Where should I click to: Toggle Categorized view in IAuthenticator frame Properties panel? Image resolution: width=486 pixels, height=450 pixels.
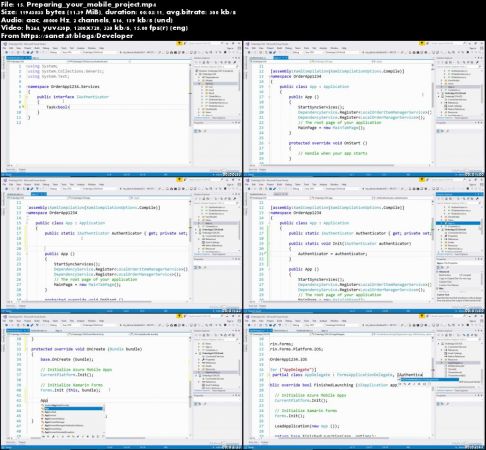[x=196, y=131]
